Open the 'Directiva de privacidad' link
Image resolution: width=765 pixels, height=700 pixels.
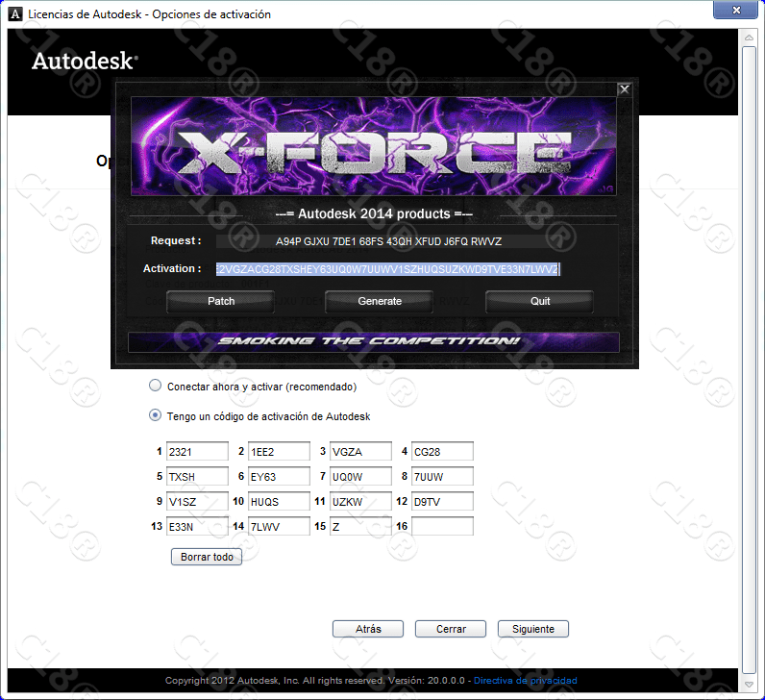tap(526, 681)
